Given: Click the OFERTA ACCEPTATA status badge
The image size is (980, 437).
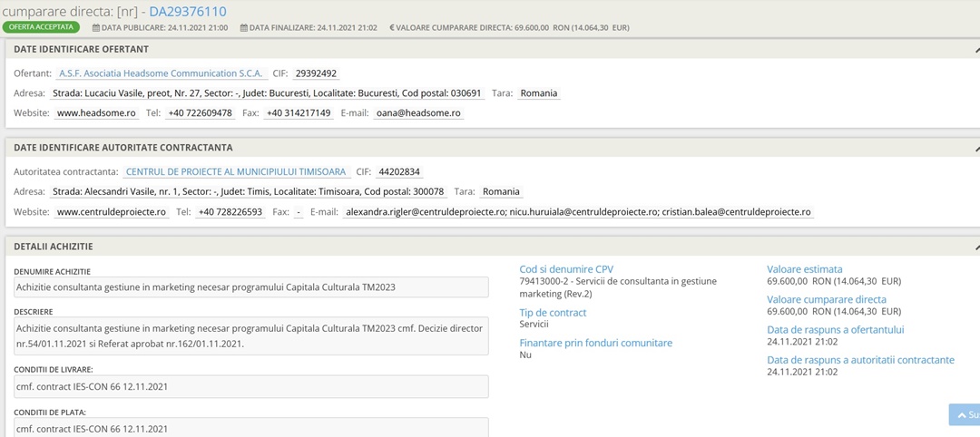Looking at the screenshot, I should pos(42,27).
